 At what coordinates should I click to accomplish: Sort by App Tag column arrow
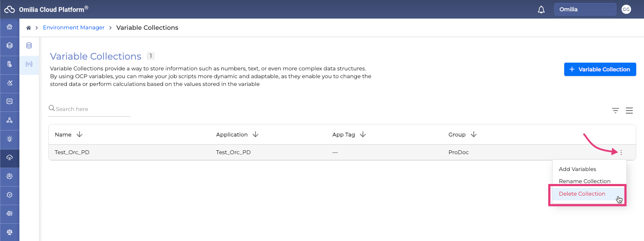363,135
